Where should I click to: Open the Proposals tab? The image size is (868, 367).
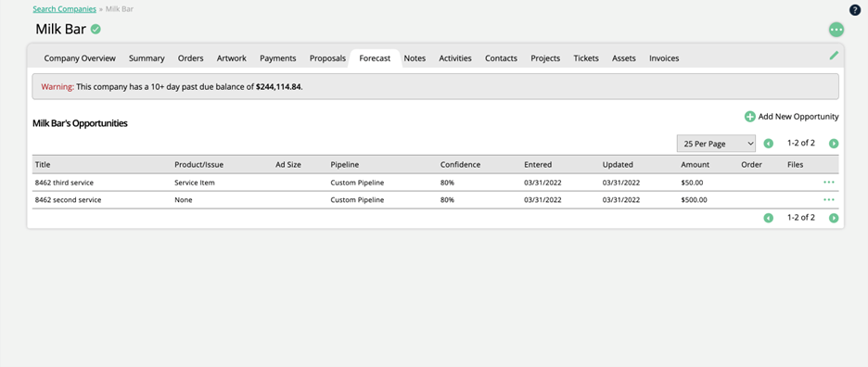click(327, 58)
